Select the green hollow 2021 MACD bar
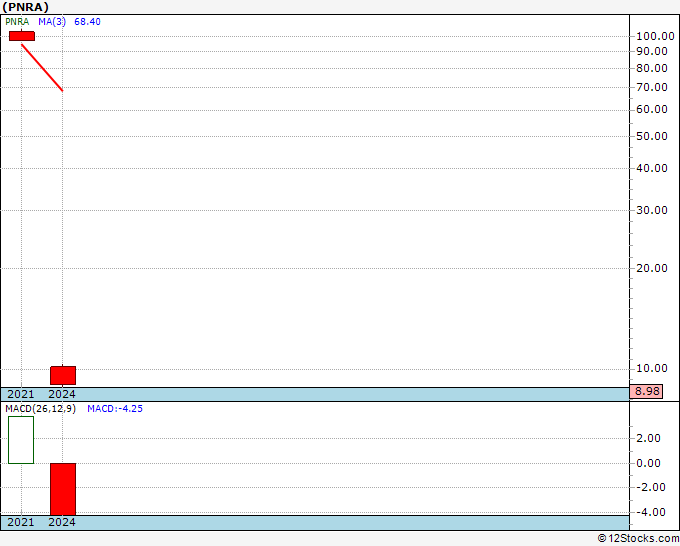The width and height of the screenshot is (680, 546). pos(21,440)
